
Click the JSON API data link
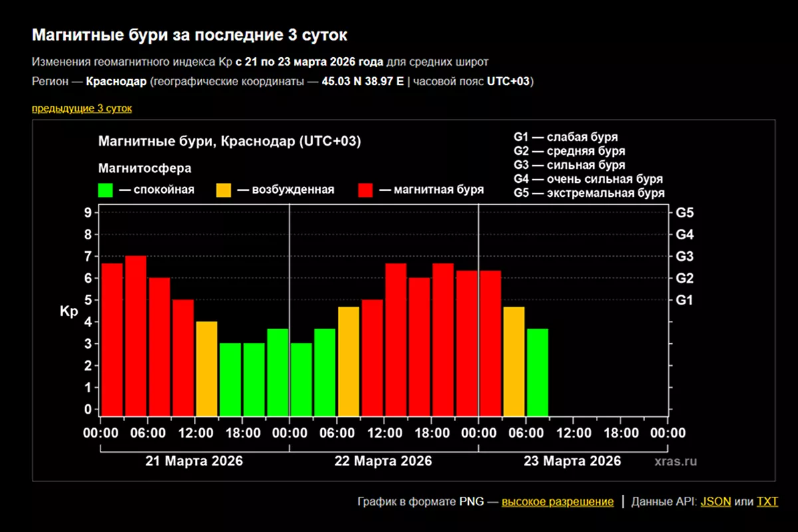(x=716, y=501)
